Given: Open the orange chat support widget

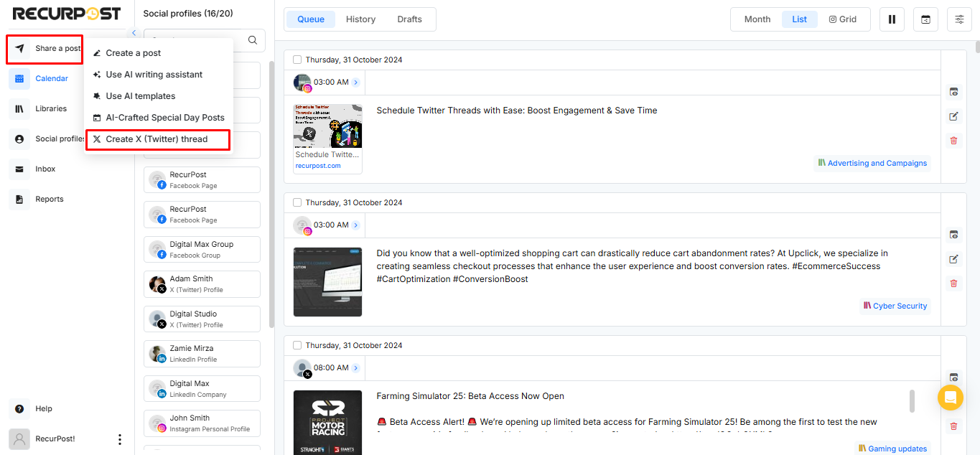Looking at the screenshot, I should point(950,398).
